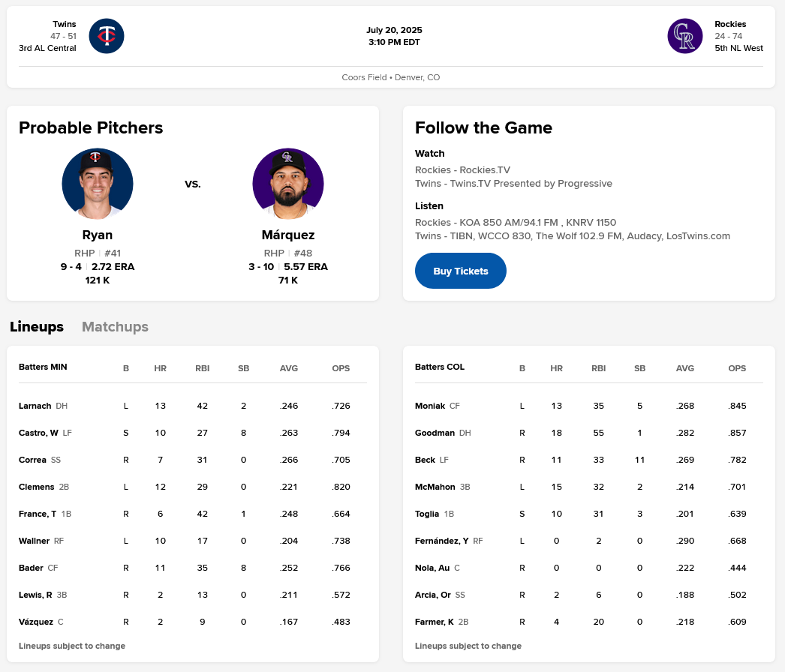Click Twins team name in header
The height and width of the screenshot is (672, 785).
(x=64, y=24)
